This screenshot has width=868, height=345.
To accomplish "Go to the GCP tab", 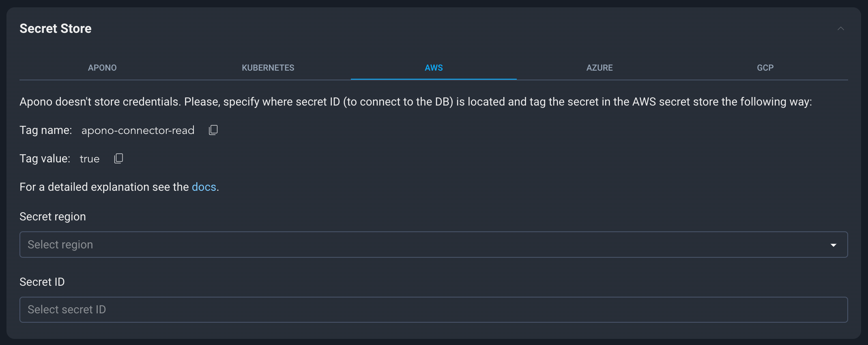I will pyautogui.click(x=765, y=68).
